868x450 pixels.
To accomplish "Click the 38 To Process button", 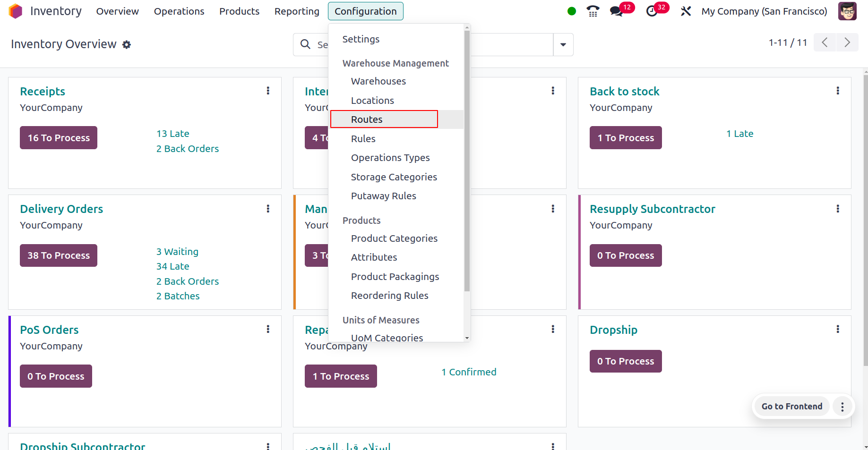I will pyautogui.click(x=58, y=255).
